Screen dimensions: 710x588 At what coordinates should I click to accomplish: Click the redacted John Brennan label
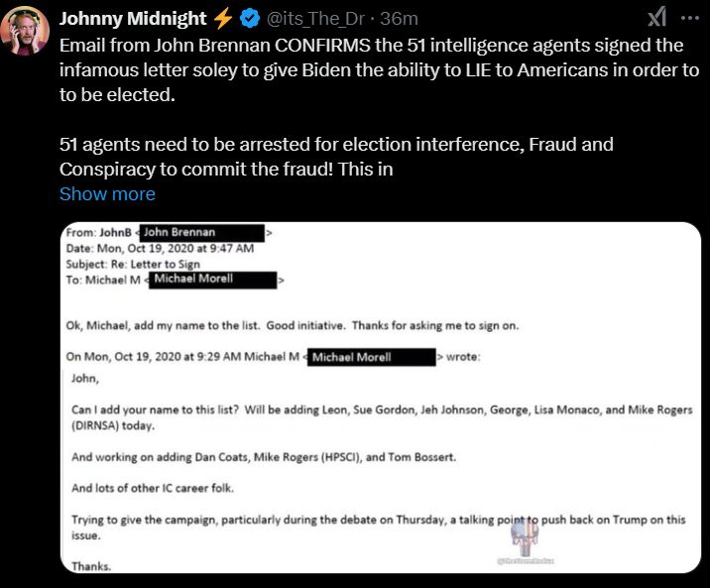[201, 232]
